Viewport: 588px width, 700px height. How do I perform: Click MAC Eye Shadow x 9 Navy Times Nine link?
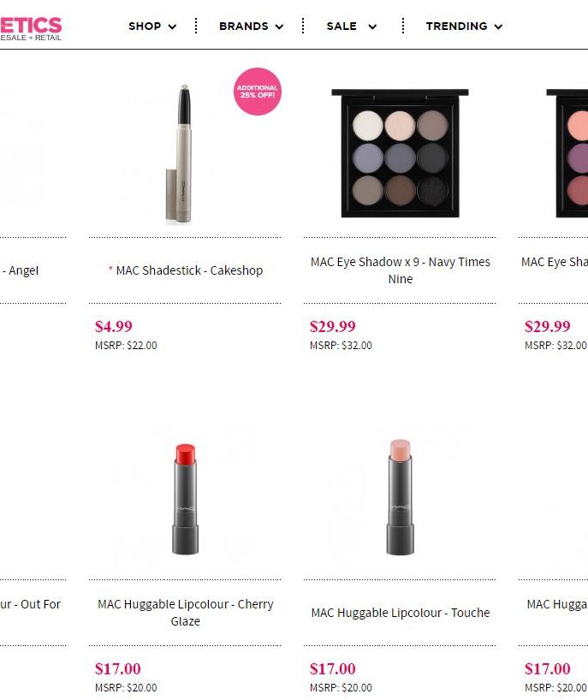[400, 270]
